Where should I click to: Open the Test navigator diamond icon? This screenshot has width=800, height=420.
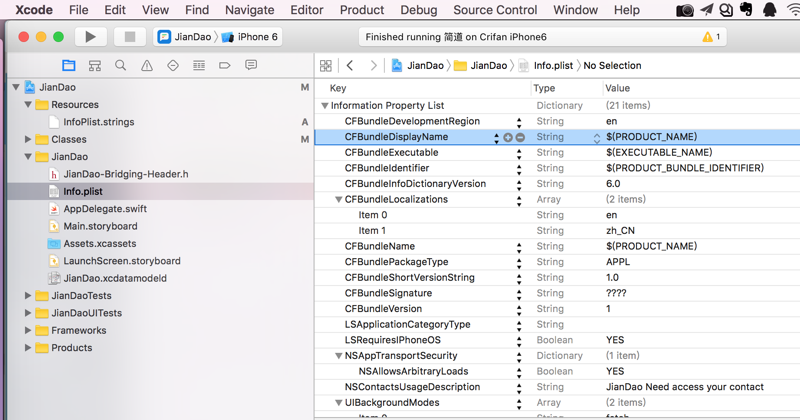pos(173,65)
